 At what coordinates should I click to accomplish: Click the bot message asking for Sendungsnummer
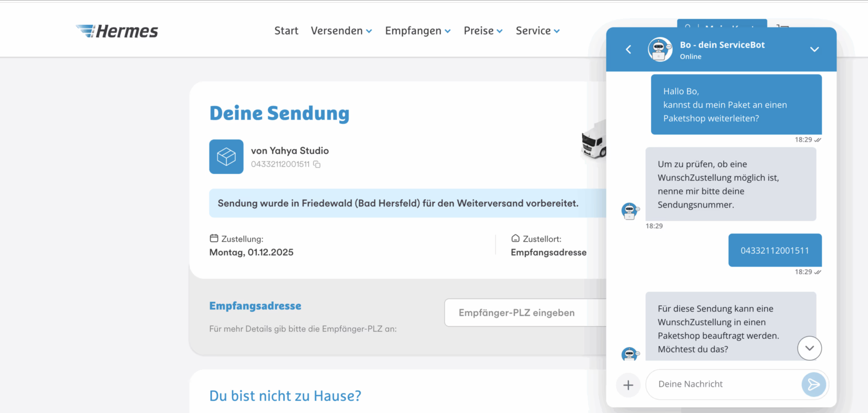coord(731,184)
